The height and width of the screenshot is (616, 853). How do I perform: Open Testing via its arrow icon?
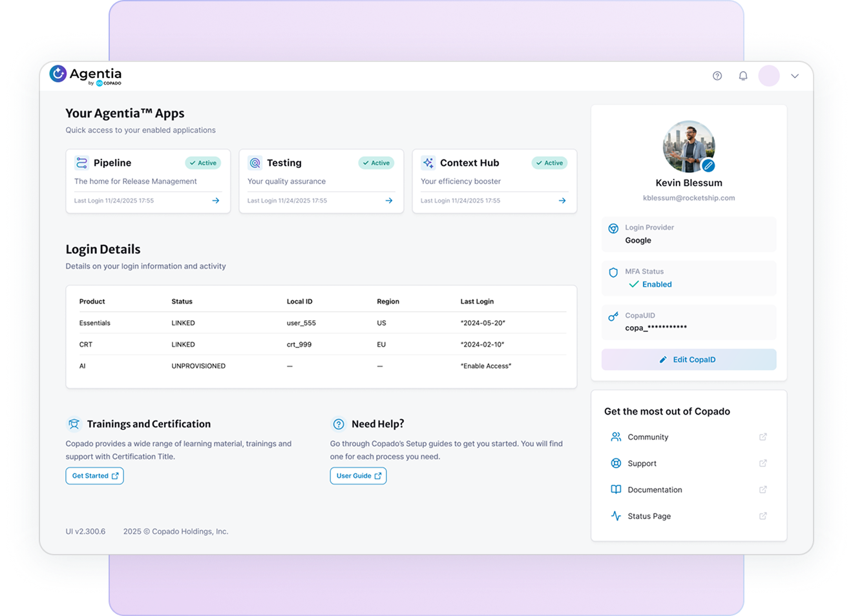point(389,201)
